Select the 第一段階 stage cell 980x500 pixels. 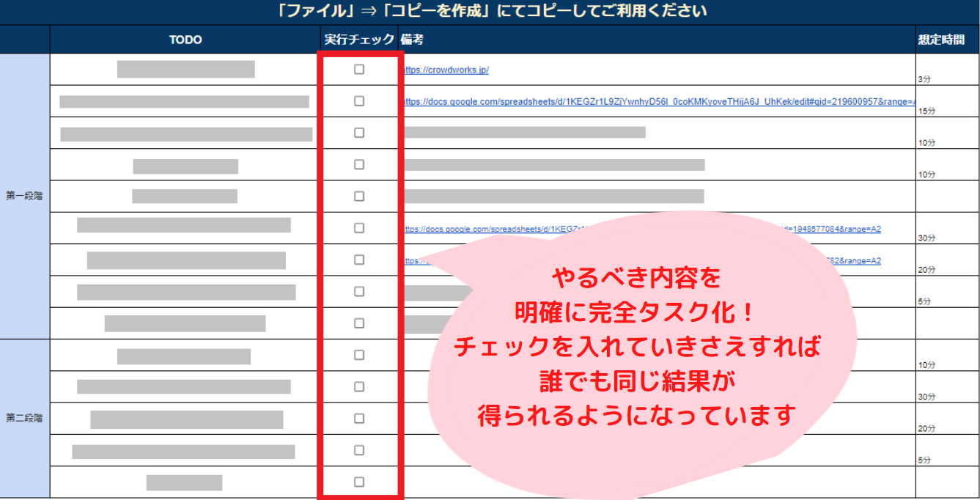25,196
